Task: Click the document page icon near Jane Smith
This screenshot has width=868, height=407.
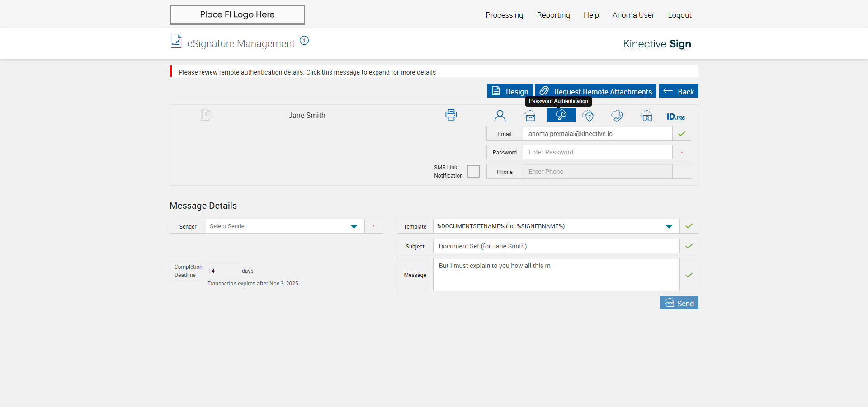Action: coord(205,115)
